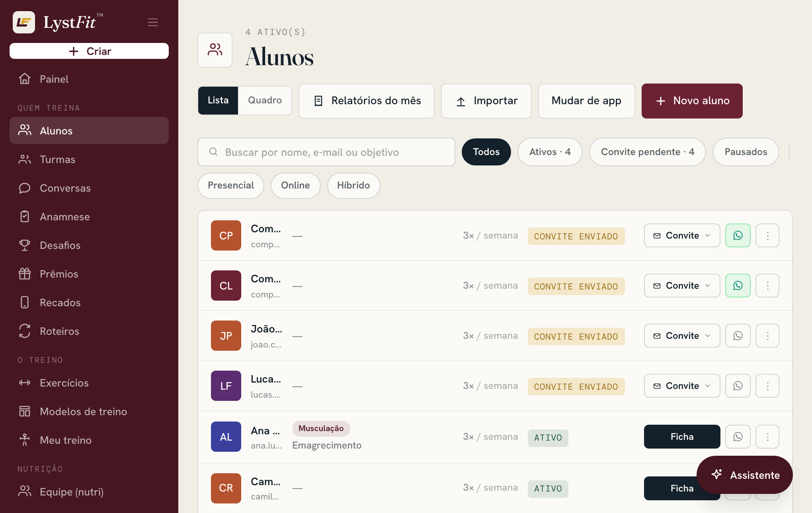Click WhatsApp icon in Ana's row

pos(738,437)
